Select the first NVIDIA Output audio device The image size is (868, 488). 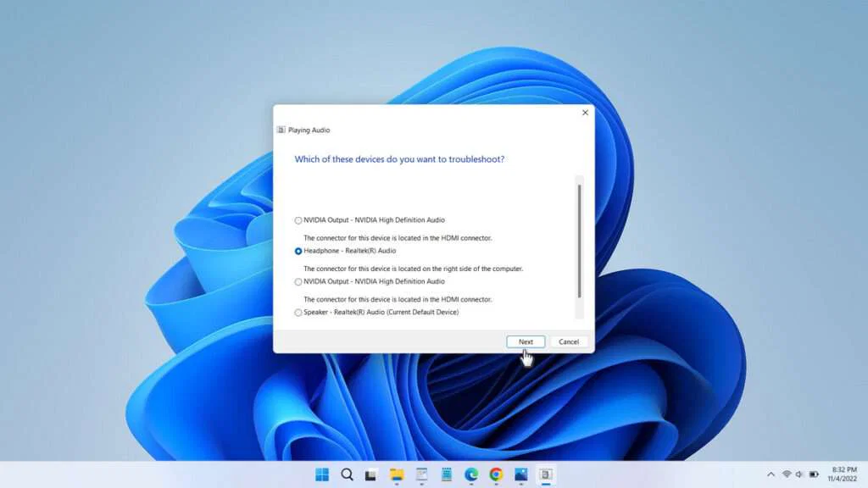tap(298, 219)
